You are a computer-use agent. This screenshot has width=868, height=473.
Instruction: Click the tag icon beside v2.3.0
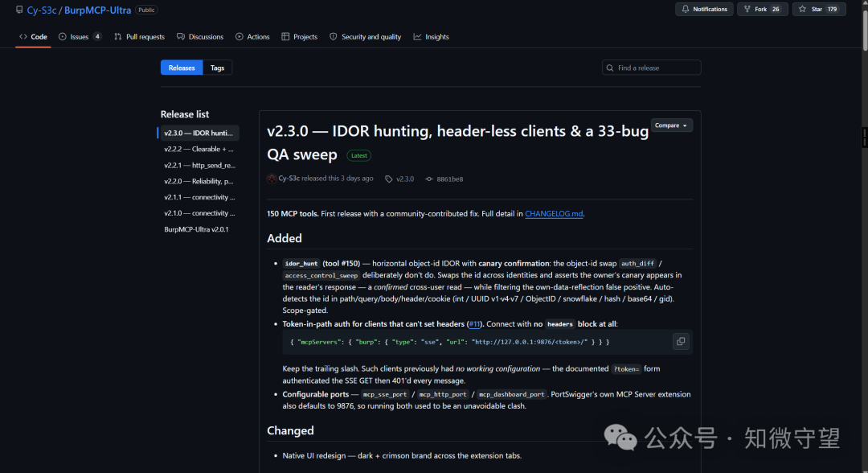[389, 179]
